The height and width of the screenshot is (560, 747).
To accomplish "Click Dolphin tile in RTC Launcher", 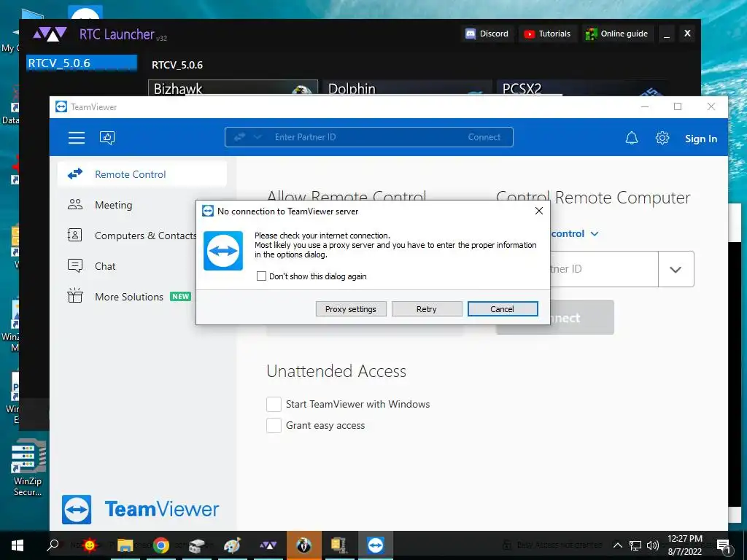I will click(407, 88).
